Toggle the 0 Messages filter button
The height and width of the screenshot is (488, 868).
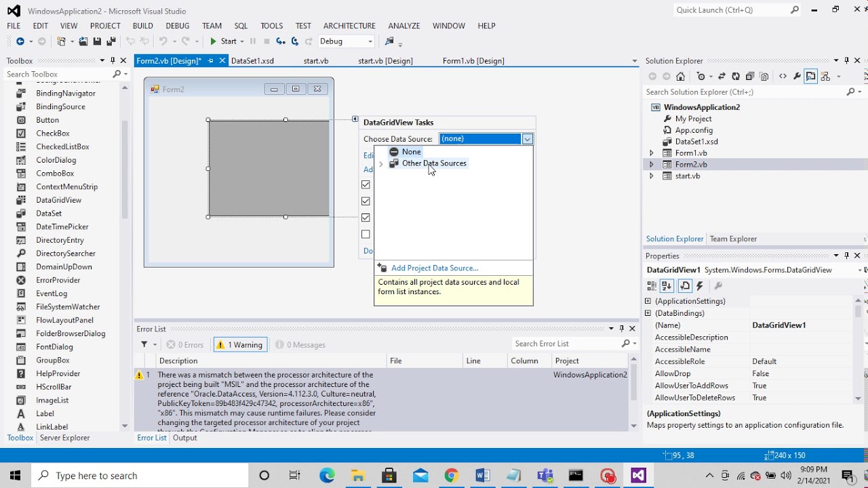pyautogui.click(x=300, y=344)
